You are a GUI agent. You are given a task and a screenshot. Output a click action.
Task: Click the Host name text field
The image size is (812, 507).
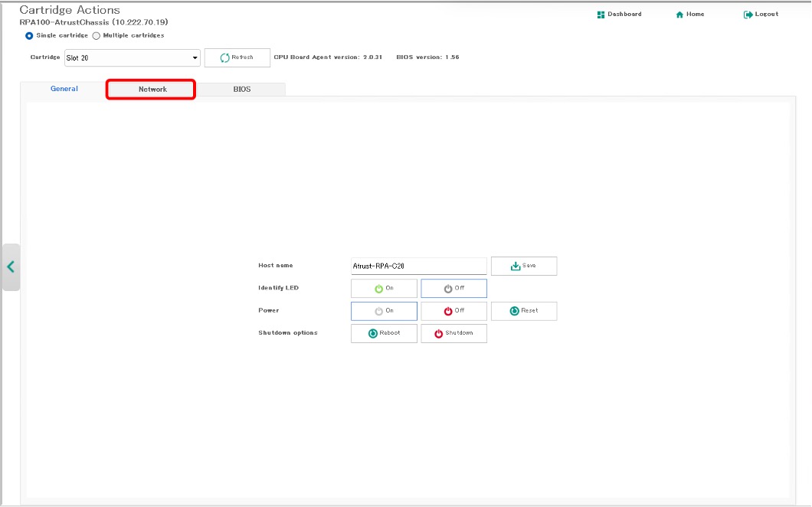click(x=418, y=266)
